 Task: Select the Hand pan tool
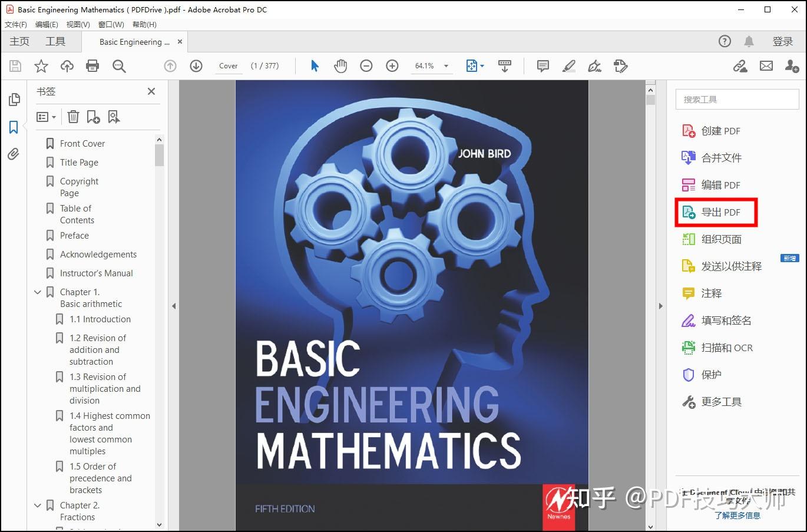pos(340,66)
